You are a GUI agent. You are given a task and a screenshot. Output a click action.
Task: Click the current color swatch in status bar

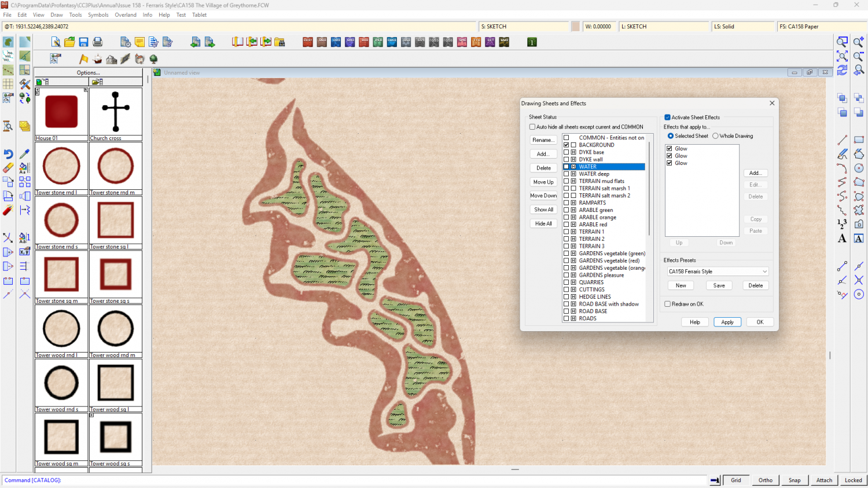pos(576,27)
